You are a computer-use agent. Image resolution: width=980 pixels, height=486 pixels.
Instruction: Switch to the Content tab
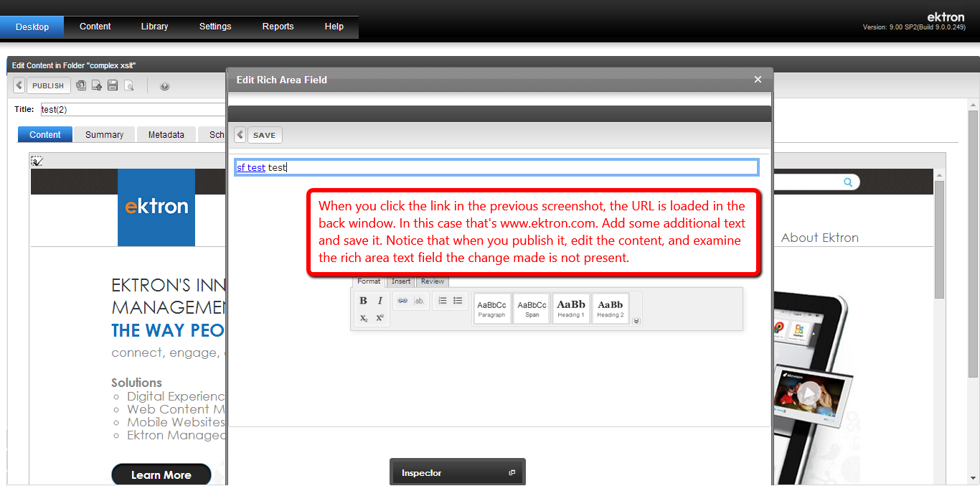click(45, 134)
